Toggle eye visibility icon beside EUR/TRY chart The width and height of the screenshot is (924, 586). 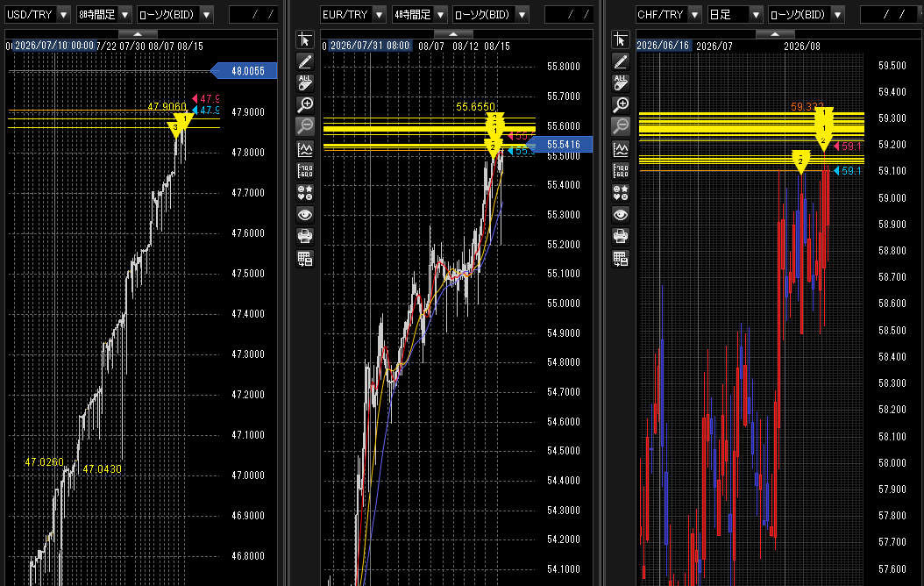tap(305, 215)
